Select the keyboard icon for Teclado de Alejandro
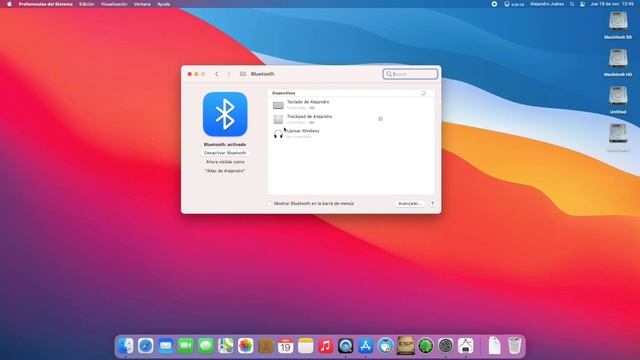Viewport: 640px width, 360px height. pos(278,105)
